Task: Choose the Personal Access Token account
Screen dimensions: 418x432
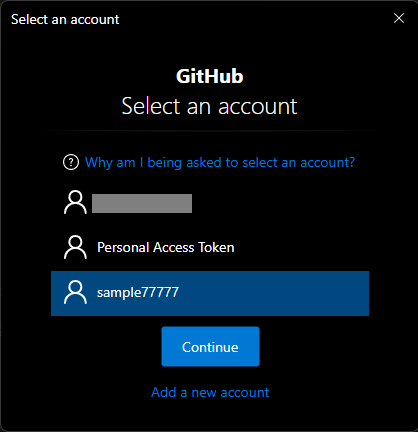Action: [x=210, y=247]
